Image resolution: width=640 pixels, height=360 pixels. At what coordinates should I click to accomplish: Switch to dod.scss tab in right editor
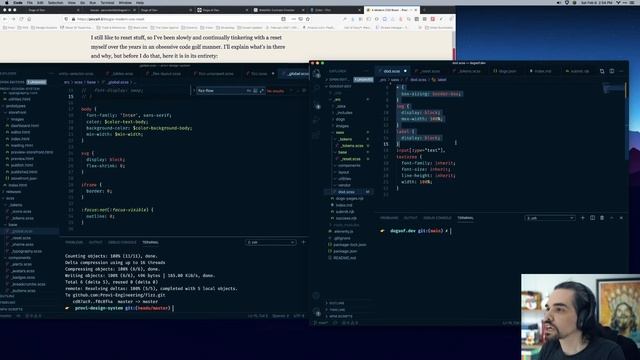pyautogui.click(x=391, y=71)
